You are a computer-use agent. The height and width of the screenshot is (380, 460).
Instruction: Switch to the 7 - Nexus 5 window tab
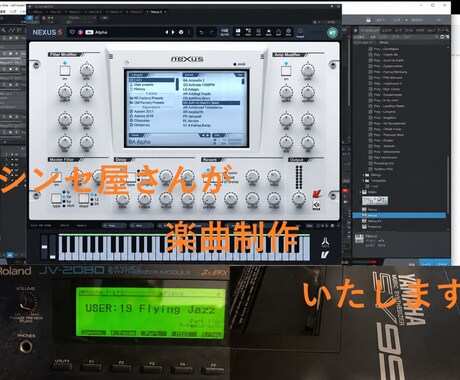(154, 12)
